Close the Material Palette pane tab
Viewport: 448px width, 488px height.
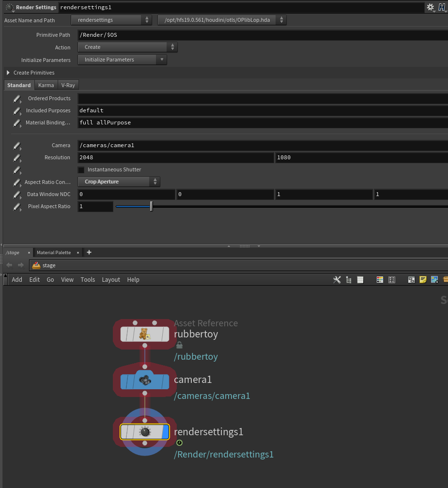pyautogui.click(x=78, y=253)
